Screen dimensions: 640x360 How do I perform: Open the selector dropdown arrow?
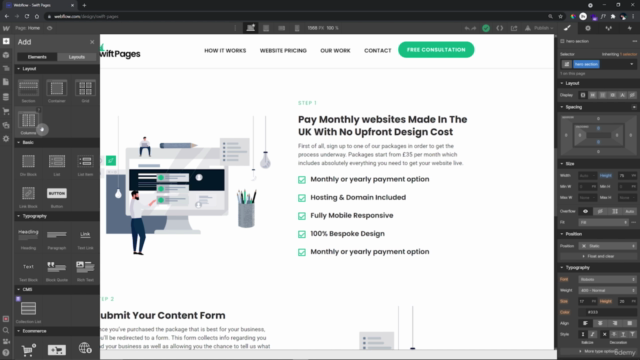[631, 64]
